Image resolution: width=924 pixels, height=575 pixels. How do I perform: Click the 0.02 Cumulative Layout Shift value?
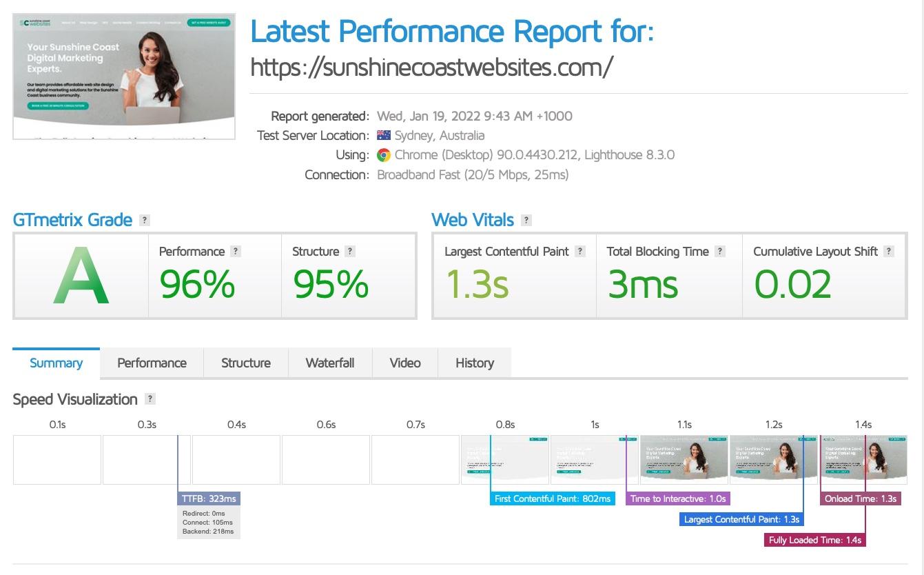tap(792, 284)
